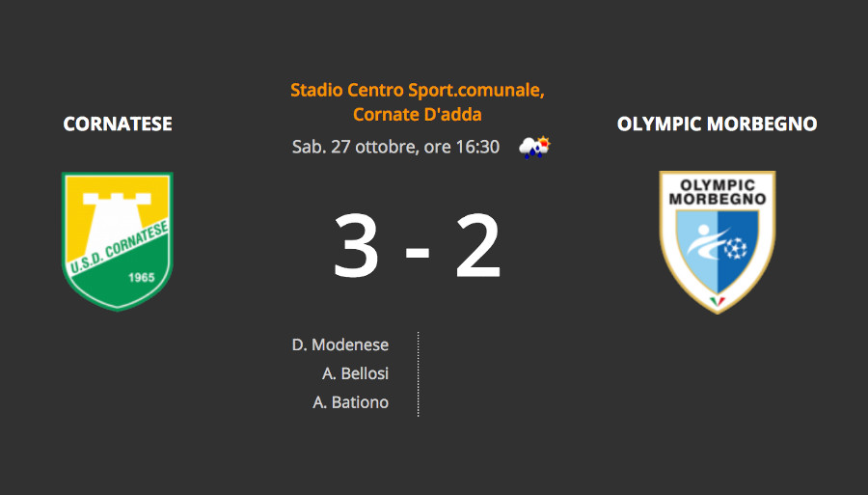Click the 1965 year on Cornatese crest
This screenshot has width=868, height=495.
[x=142, y=277]
